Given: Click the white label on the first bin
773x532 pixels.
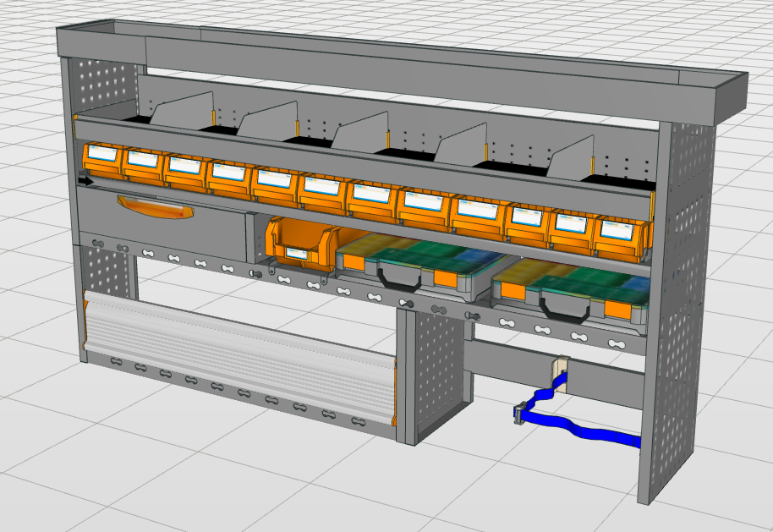Looking at the screenshot, I should 103,154.
